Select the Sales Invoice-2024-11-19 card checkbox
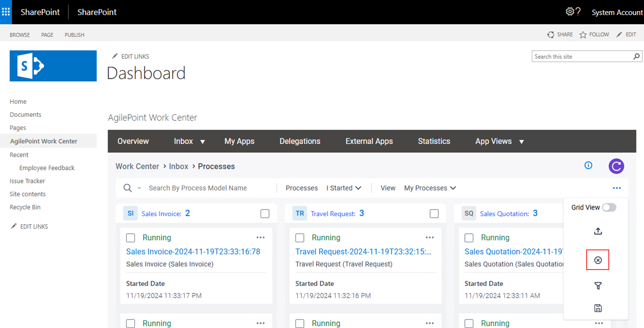Image resolution: width=644 pixels, height=328 pixels. pyautogui.click(x=130, y=238)
